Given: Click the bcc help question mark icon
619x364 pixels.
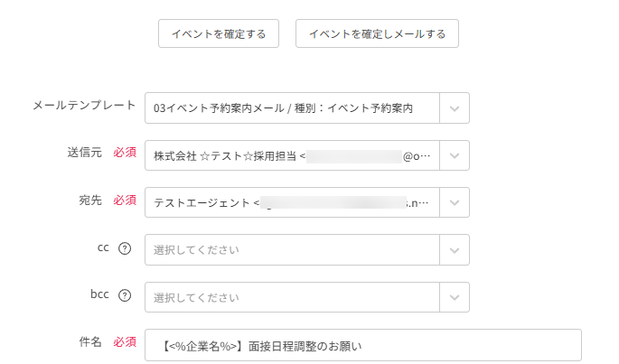Looking at the screenshot, I should (125, 295).
